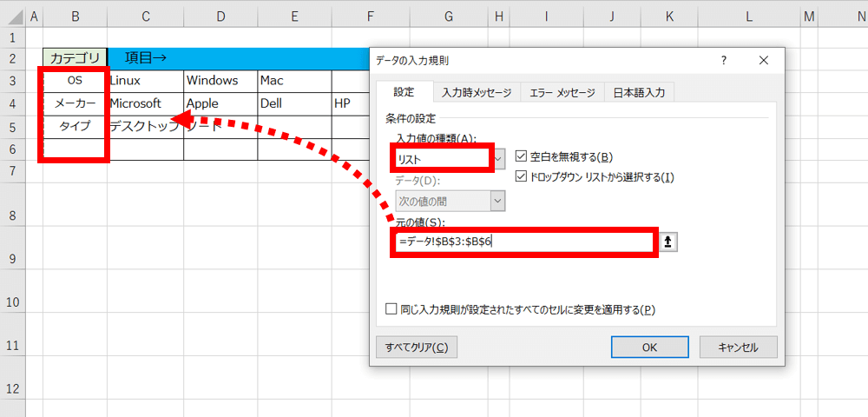Click the help question mark icon
Image resolution: width=868 pixels, height=417 pixels.
point(724,61)
